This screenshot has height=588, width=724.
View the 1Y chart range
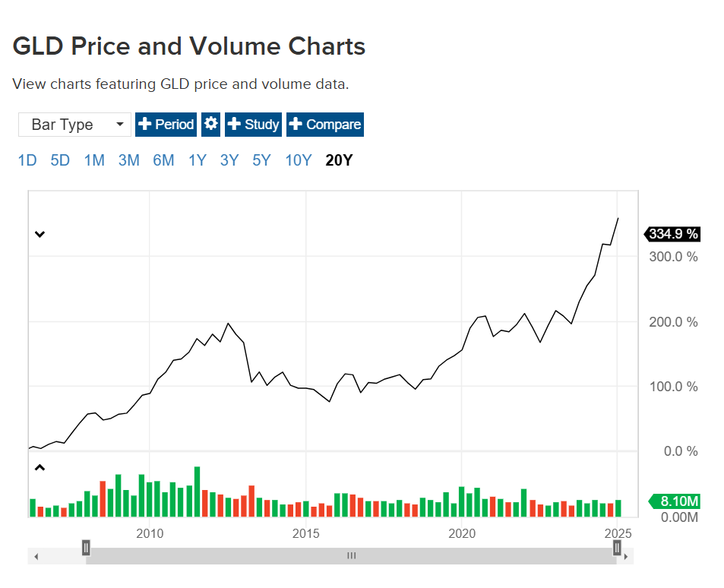click(198, 160)
